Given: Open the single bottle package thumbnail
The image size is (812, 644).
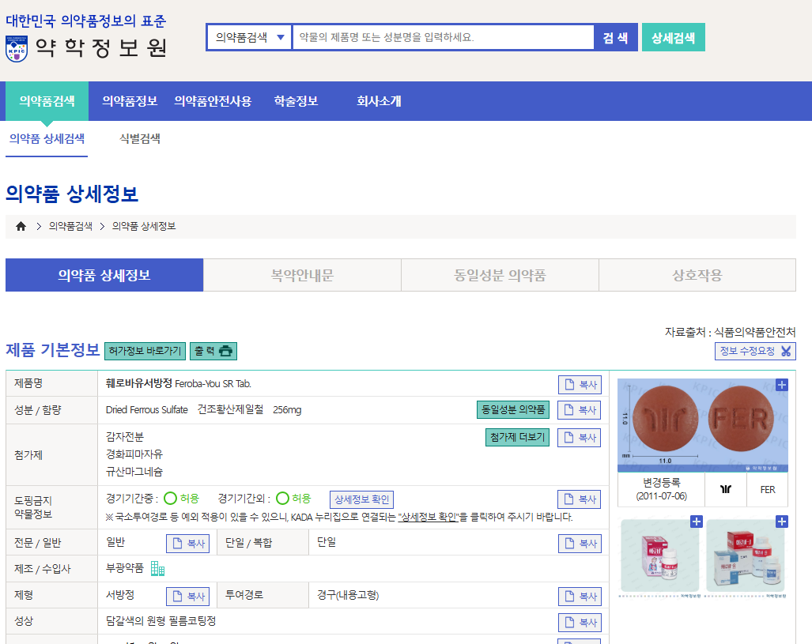Looking at the screenshot, I should pos(660,556).
